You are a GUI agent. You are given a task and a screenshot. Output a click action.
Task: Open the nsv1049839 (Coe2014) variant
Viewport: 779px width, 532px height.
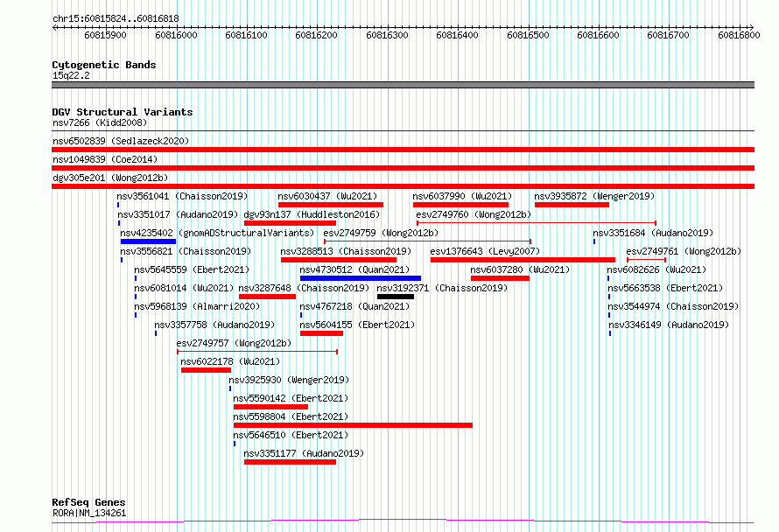click(105, 159)
